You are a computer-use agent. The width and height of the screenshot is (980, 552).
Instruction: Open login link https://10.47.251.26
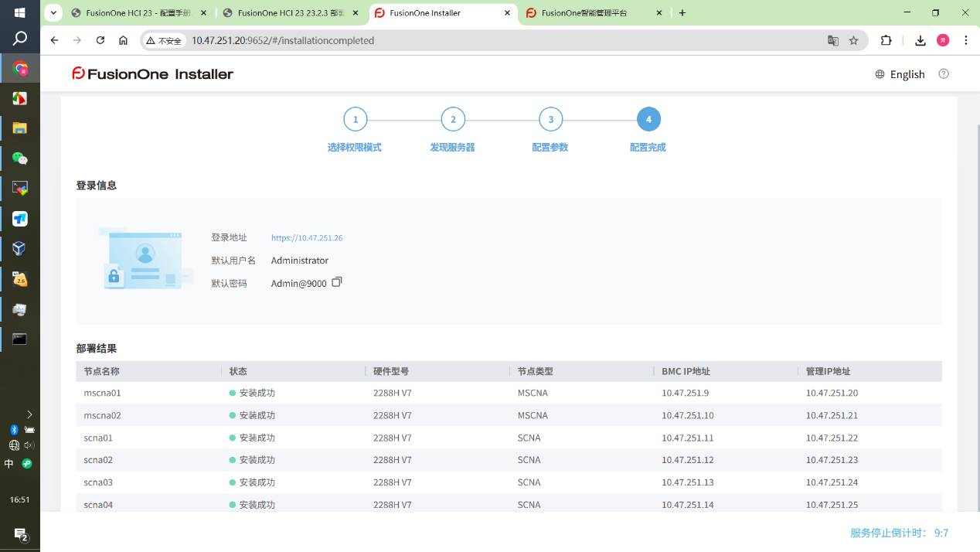point(307,238)
